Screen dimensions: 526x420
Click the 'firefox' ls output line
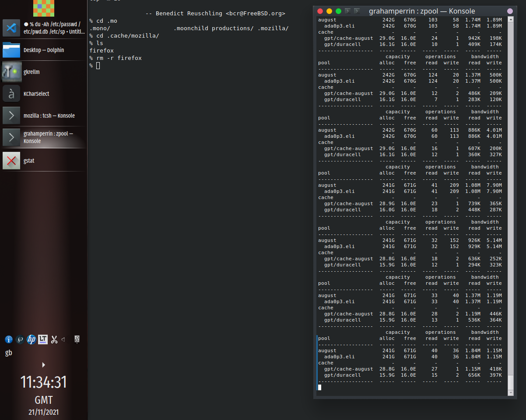(102, 51)
